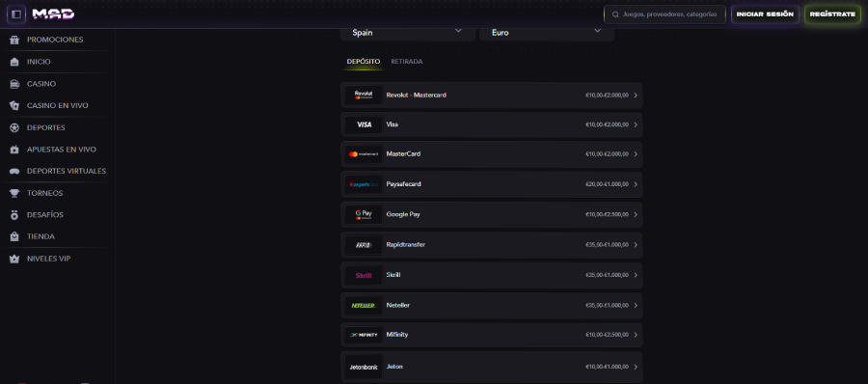Click the Casino slot machine icon
Screen dimensions: 868x384
coord(14,84)
